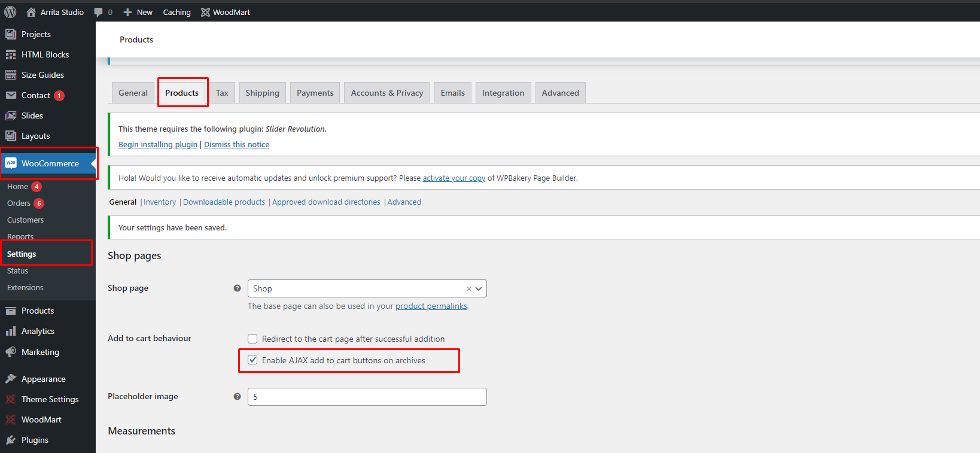Image resolution: width=980 pixels, height=453 pixels.
Task: Click the WooCommerce logo icon
Action: [11, 163]
